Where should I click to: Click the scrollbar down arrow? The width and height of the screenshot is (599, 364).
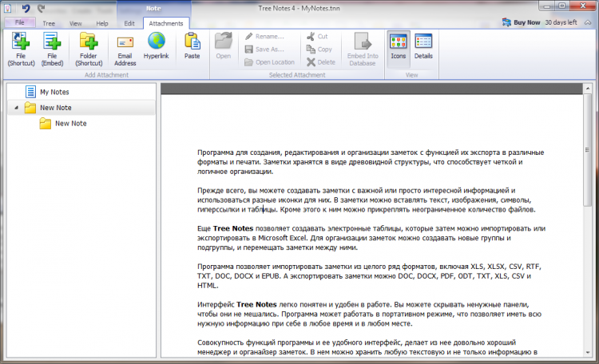tap(588, 353)
